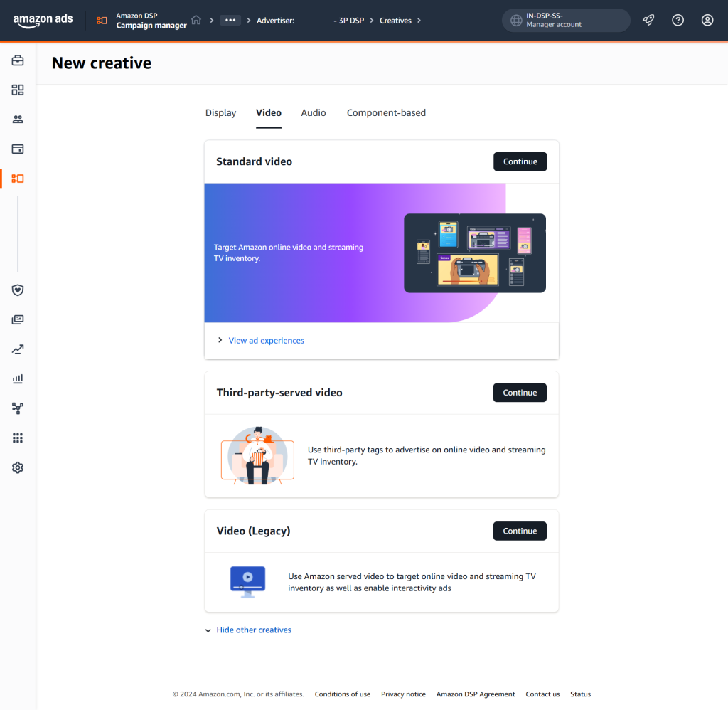Click the chevron after Creatives breadcrumb
The image size is (728, 710).
tap(419, 21)
